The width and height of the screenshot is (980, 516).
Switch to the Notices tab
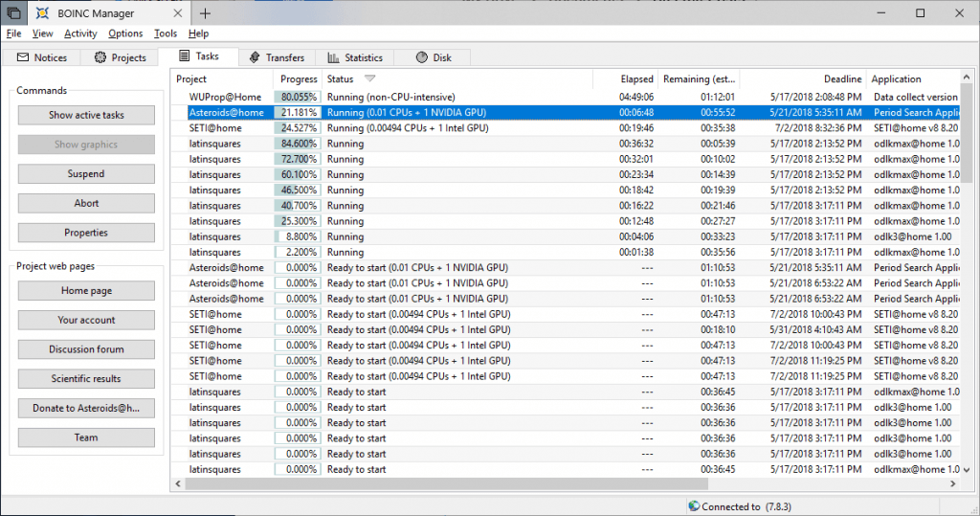click(41, 56)
